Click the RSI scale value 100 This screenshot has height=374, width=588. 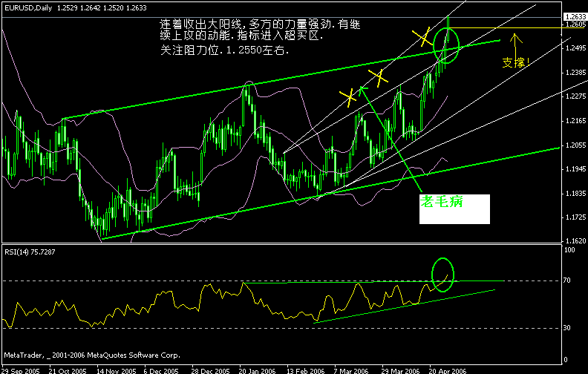569,250
